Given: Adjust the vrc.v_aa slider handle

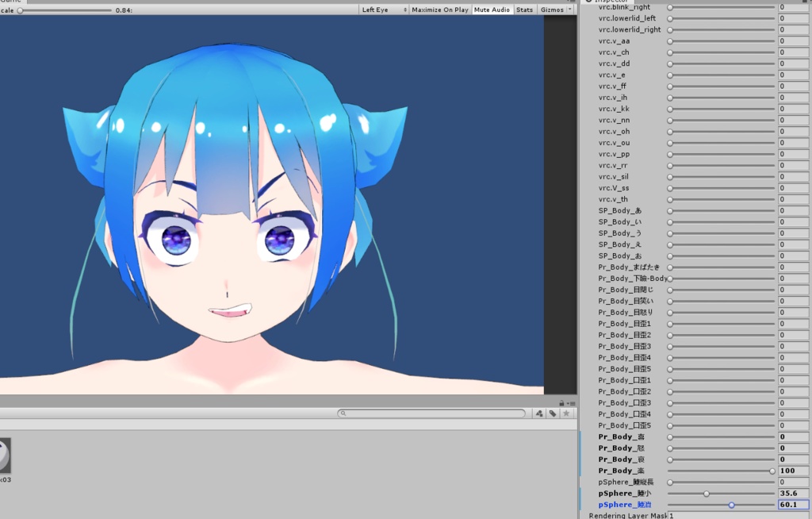Looking at the screenshot, I should pos(670,41).
